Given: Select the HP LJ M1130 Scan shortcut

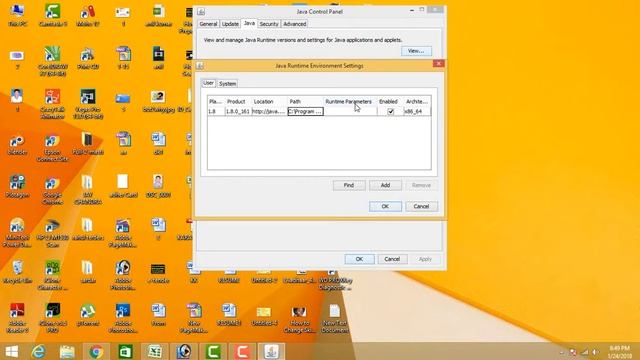Looking at the screenshot, I should pos(53,233).
